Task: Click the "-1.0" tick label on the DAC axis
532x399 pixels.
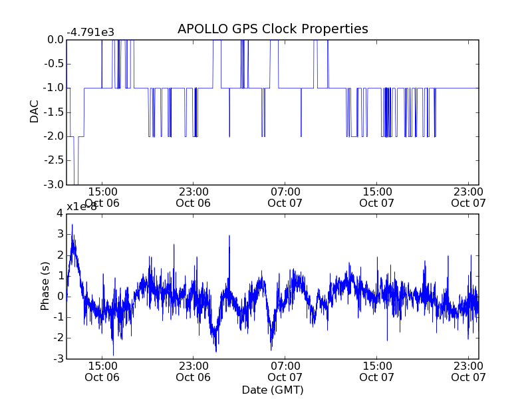Action: pyautogui.click(x=54, y=88)
